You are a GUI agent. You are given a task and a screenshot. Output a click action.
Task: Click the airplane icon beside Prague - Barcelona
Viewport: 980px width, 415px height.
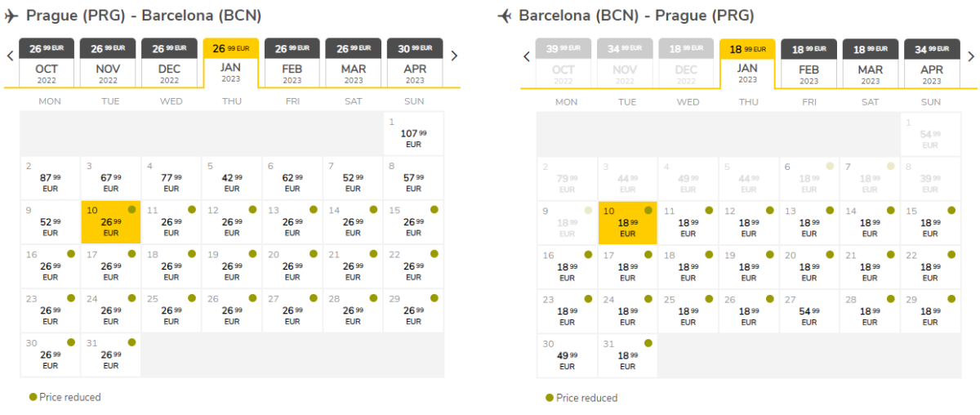click(11, 16)
